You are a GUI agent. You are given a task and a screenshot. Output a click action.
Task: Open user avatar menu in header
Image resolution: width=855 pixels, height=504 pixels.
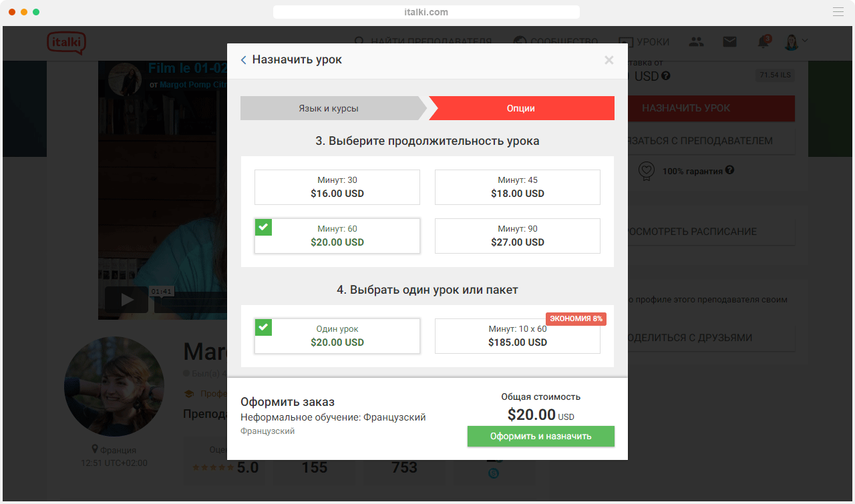796,41
